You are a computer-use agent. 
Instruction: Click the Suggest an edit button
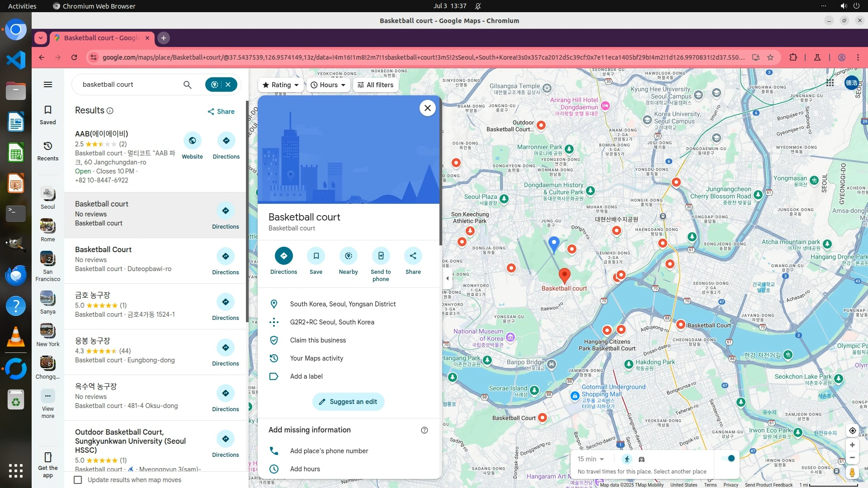348,402
